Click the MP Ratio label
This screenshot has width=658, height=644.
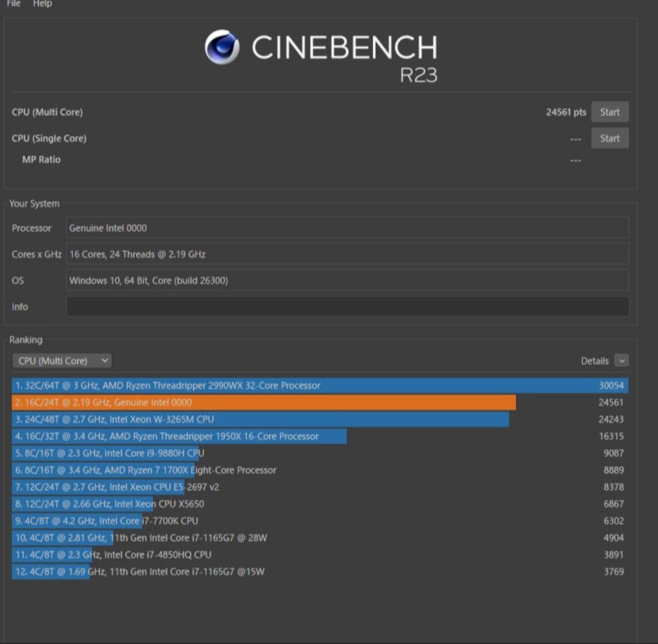(41, 159)
